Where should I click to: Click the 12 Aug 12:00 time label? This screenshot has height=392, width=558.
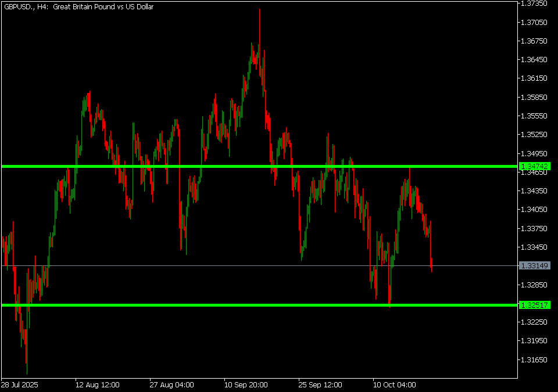(x=97, y=384)
